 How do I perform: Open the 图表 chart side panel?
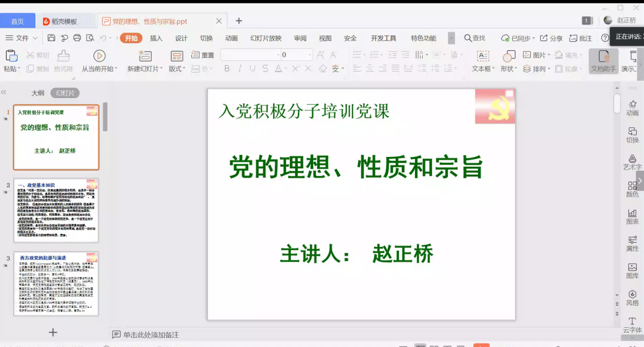[x=632, y=216]
